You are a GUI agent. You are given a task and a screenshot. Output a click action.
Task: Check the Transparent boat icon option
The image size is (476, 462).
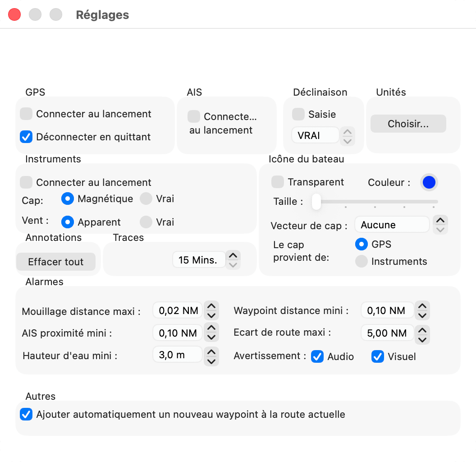(278, 182)
